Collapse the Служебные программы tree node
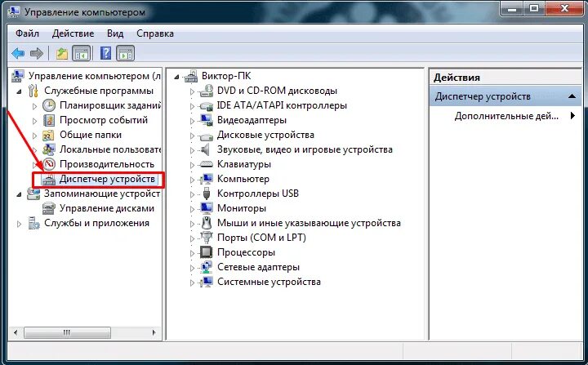This screenshot has width=588, height=365. click(x=20, y=91)
